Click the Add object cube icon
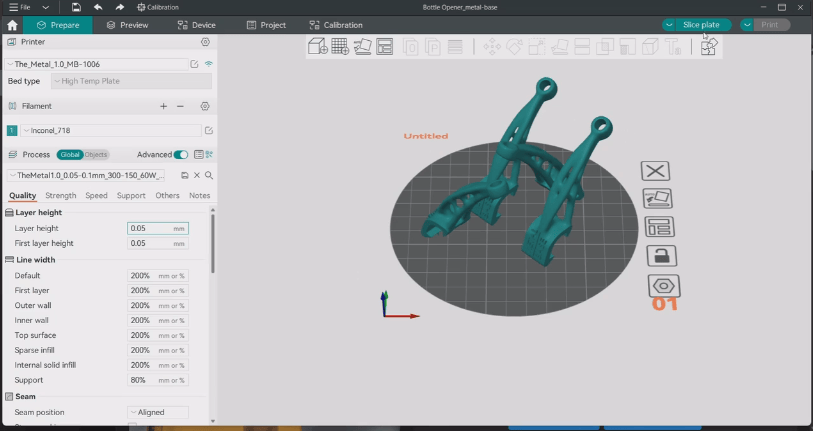813x431 pixels. (x=317, y=46)
